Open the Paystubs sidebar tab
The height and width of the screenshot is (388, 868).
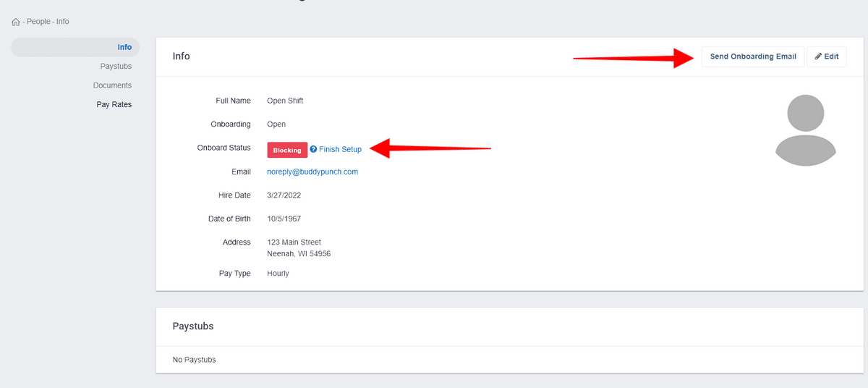pos(116,67)
